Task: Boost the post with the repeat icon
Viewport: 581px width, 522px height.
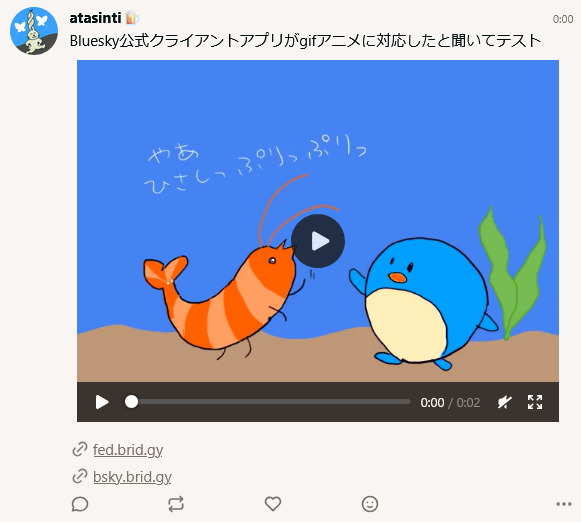Action: tap(176, 504)
